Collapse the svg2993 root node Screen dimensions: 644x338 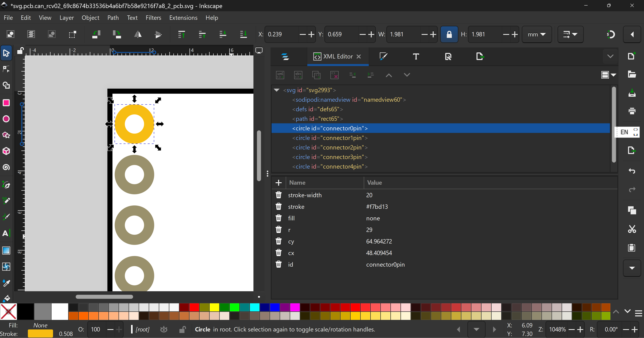point(276,90)
